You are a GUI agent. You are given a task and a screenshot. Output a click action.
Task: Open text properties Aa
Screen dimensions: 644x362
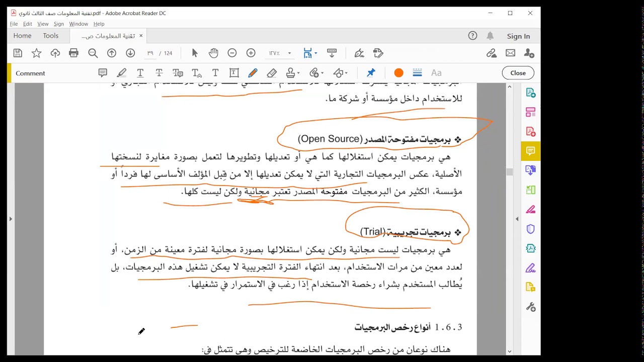pos(436,73)
